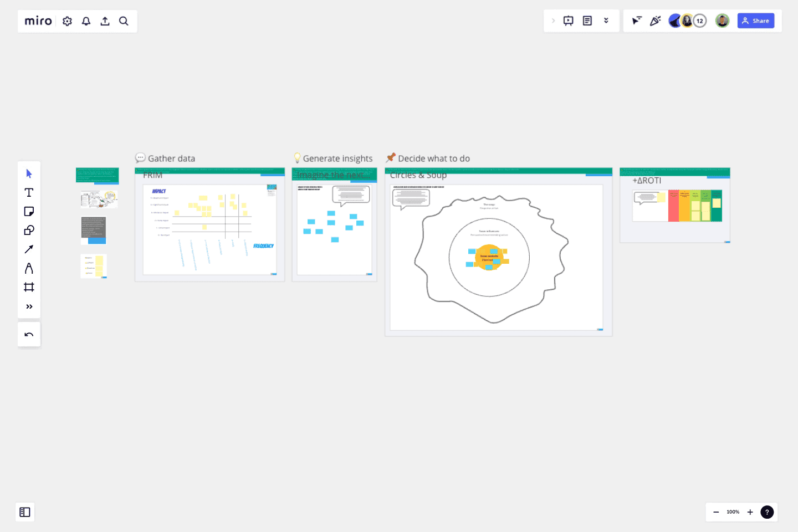This screenshot has height=532, width=798.
Task: Zoom out with the minus button
Action: click(716, 512)
